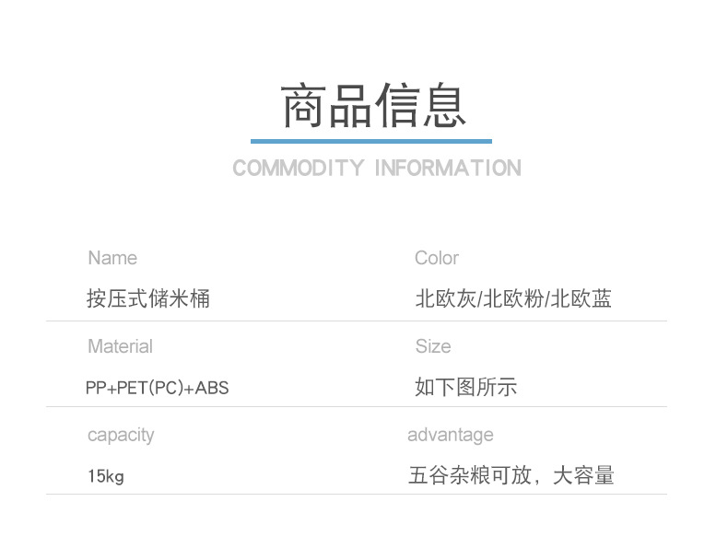Click the advantage field label
The image size is (728, 560).
coord(450,435)
